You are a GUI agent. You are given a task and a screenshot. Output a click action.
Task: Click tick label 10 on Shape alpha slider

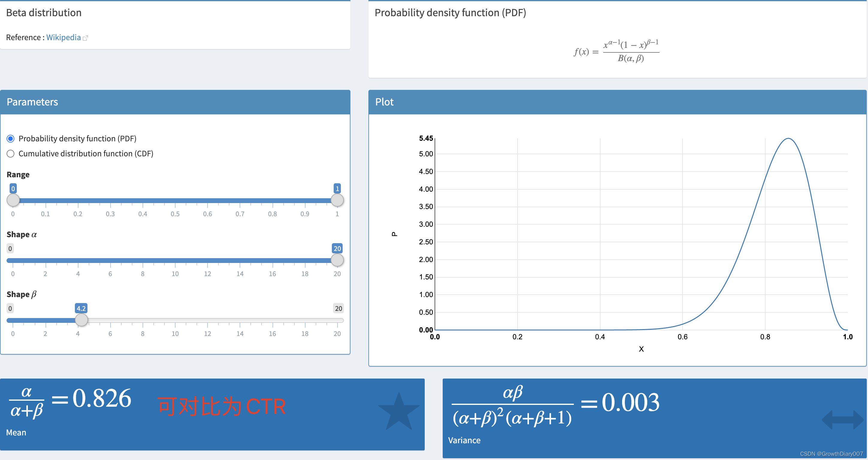click(175, 274)
